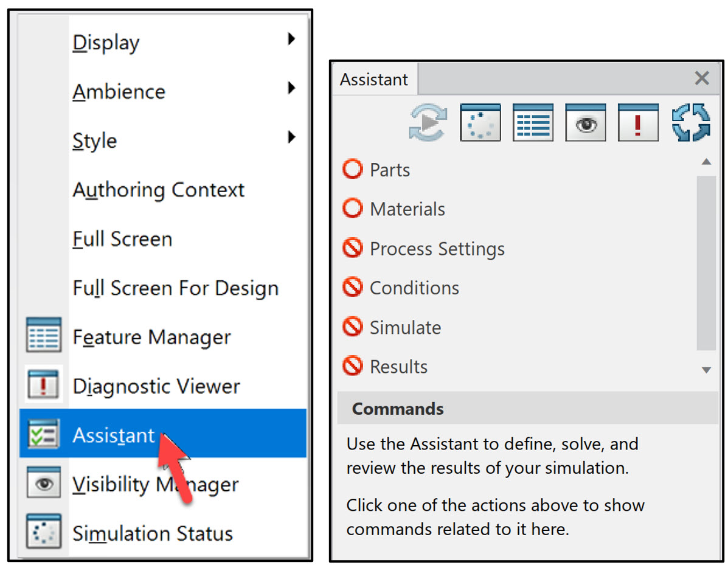Click the Diagnostic Viewer icon in the menu
728x565 pixels.
(44, 386)
